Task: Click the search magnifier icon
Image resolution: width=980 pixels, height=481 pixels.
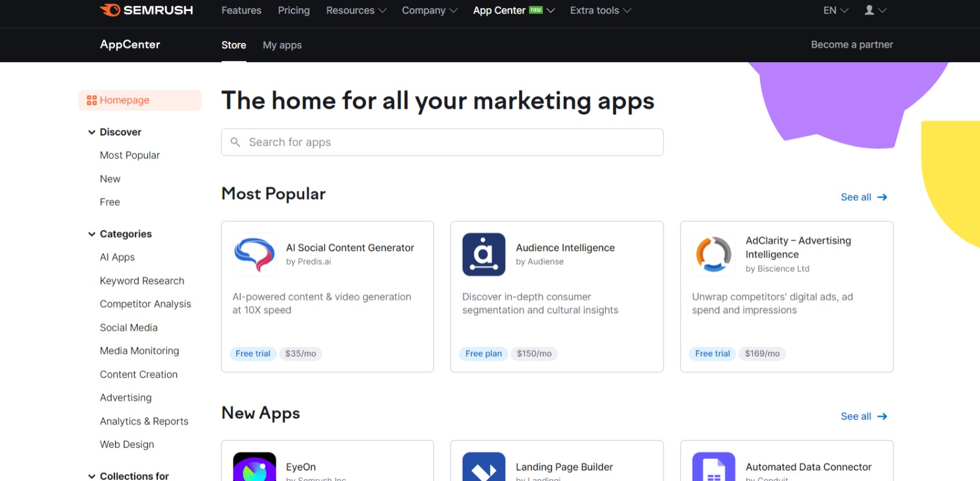Action: point(235,142)
